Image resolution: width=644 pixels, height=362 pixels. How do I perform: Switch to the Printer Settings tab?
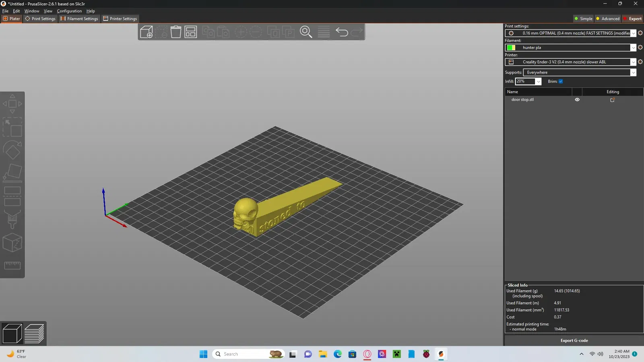(x=120, y=19)
